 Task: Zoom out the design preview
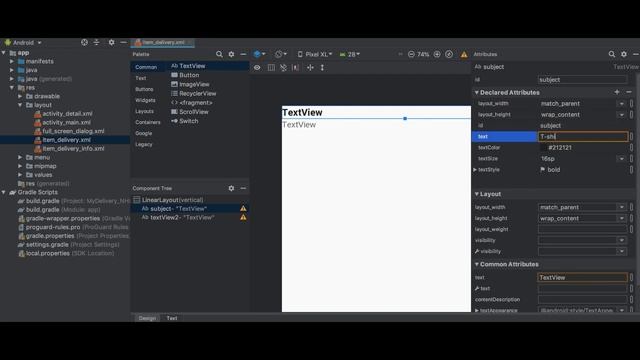pyautogui.click(x=411, y=54)
